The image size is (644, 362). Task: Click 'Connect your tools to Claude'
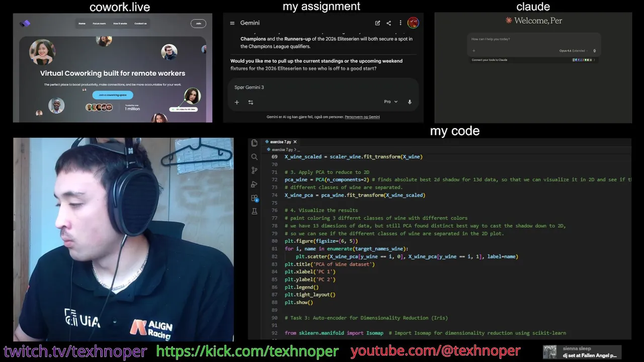[x=490, y=60]
